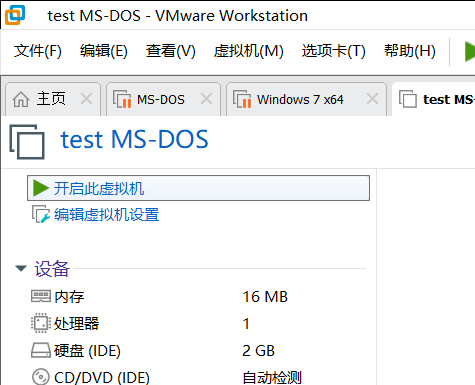Click the 设备 section header
The width and height of the screenshot is (475, 385).
[x=52, y=269]
